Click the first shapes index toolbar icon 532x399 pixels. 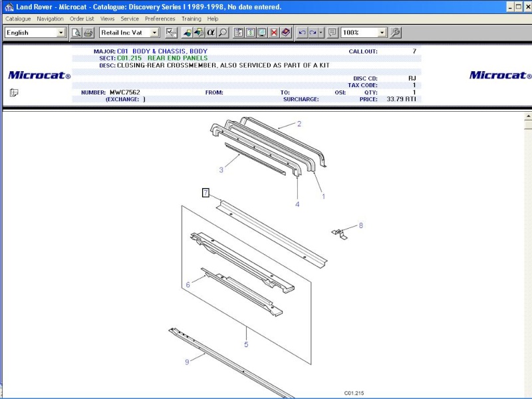click(187, 33)
